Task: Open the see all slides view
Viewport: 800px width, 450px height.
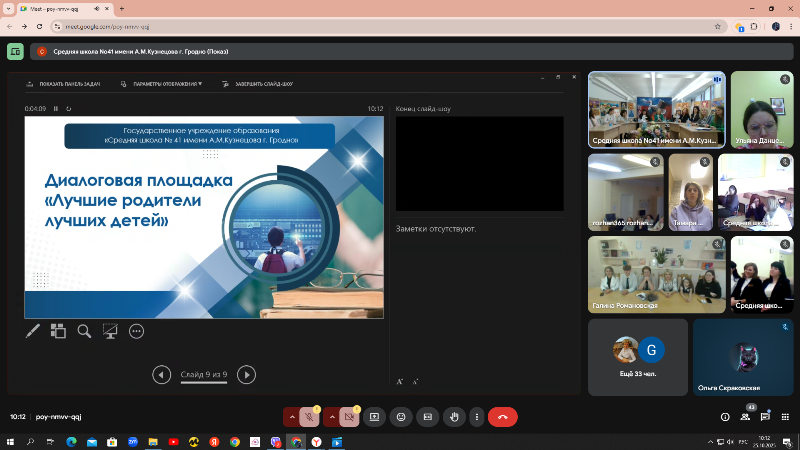Action: pyautogui.click(x=58, y=331)
